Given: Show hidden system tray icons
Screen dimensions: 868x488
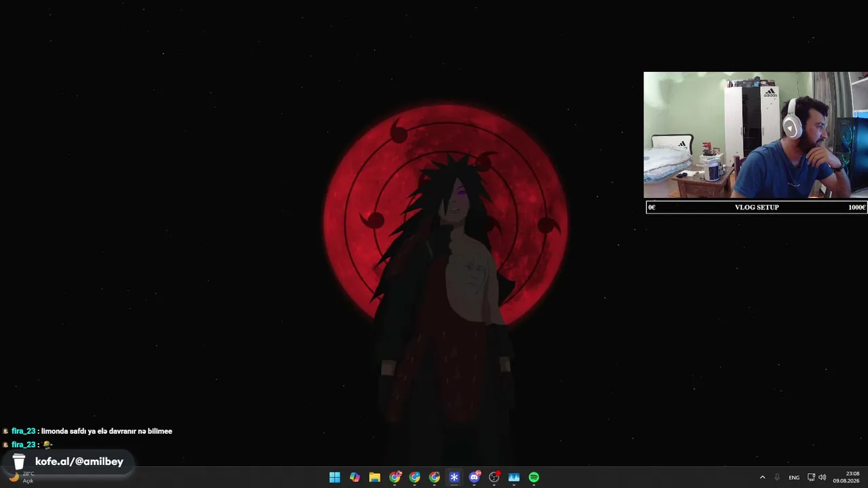Looking at the screenshot, I should point(762,477).
